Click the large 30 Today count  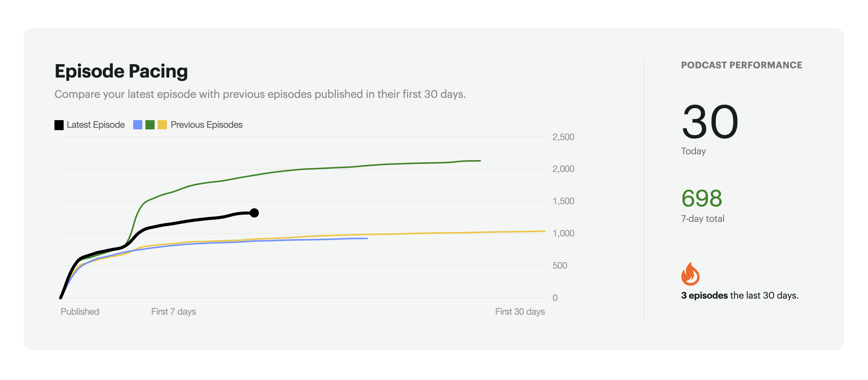click(x=710, y=122)
